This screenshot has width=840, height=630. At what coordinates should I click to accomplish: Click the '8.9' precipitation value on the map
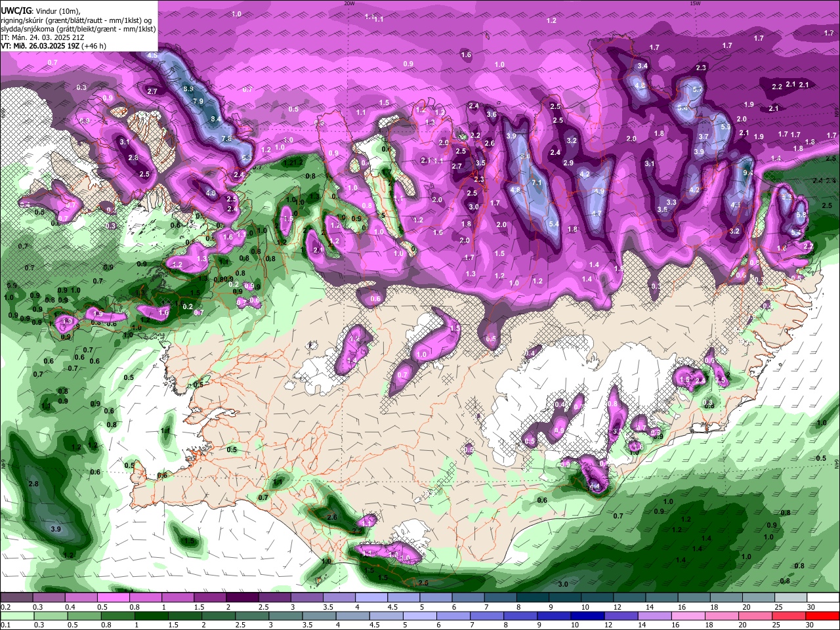[188, 89]
